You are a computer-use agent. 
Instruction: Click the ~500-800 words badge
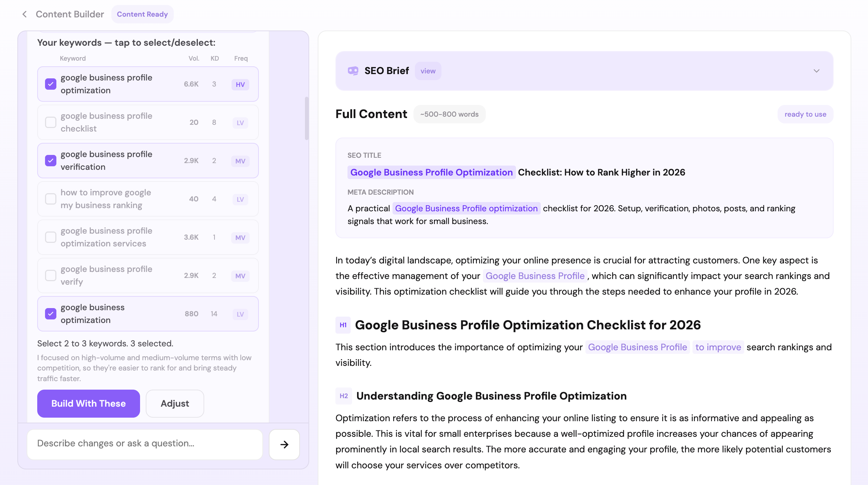[449, 114]
